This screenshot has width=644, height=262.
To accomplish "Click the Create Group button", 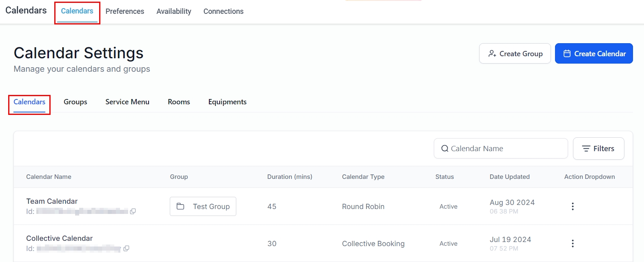I will 515,54.
